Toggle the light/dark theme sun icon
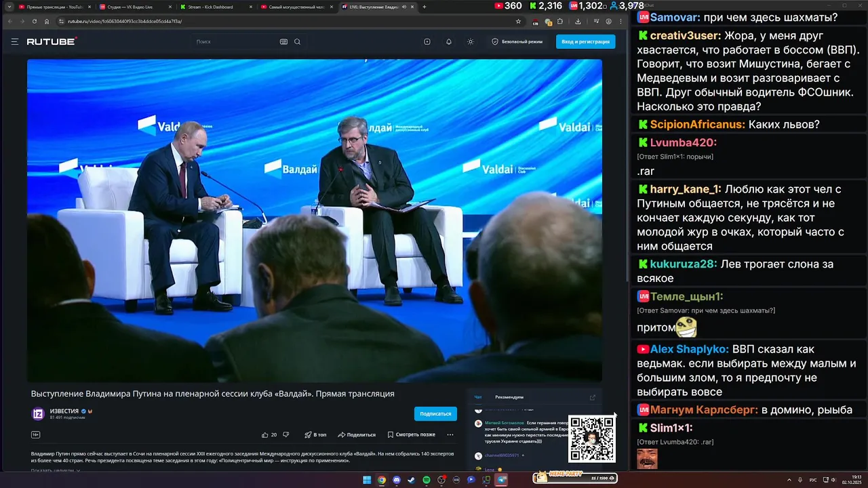 [x=471, y=41]
